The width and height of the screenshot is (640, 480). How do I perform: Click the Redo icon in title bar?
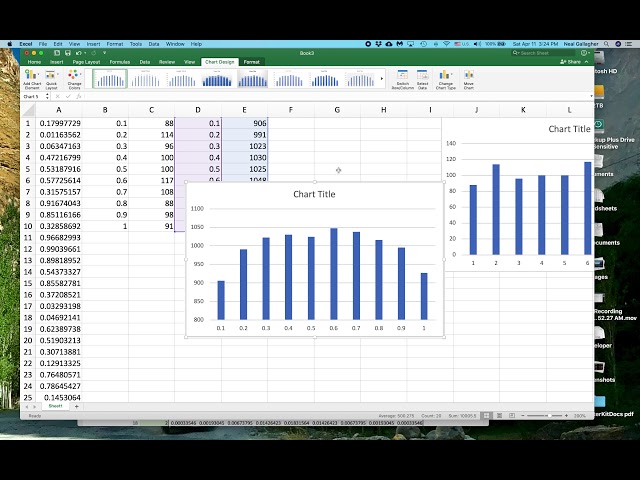93,53
